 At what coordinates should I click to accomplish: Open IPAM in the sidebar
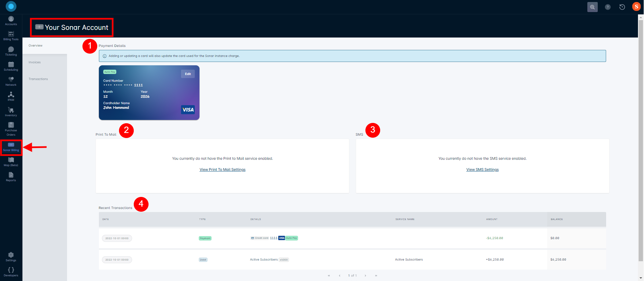tap(11, 96)
